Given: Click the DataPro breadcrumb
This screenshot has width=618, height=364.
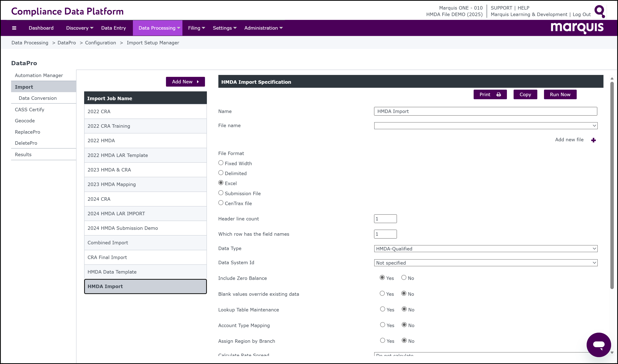Looking at the screenshot, I should pos(67,43).
